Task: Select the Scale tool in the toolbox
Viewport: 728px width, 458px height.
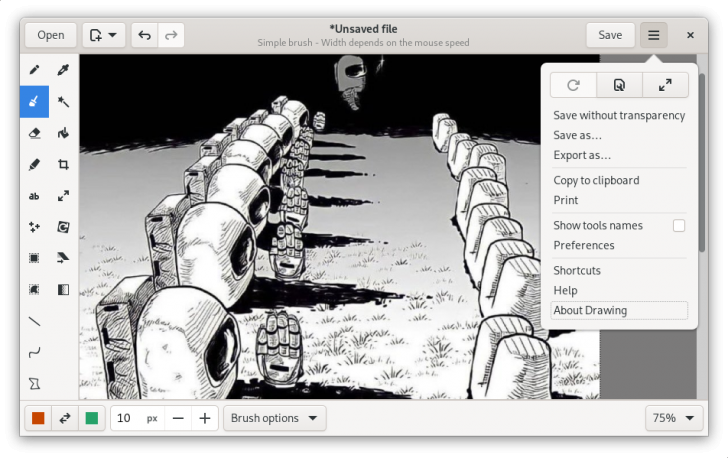Action: click(63, 196)
